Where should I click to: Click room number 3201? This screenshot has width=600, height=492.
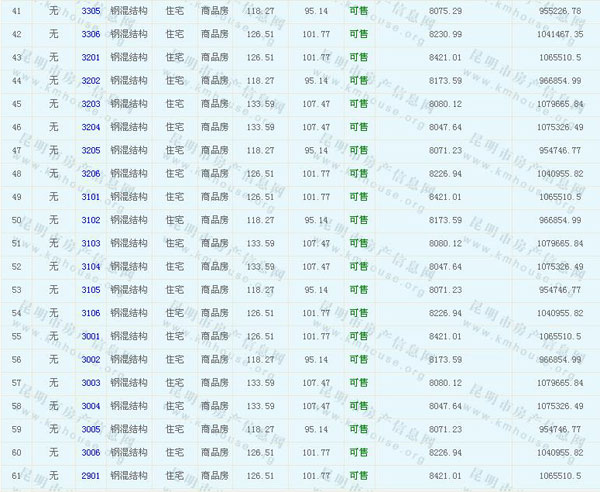[90, 57]
